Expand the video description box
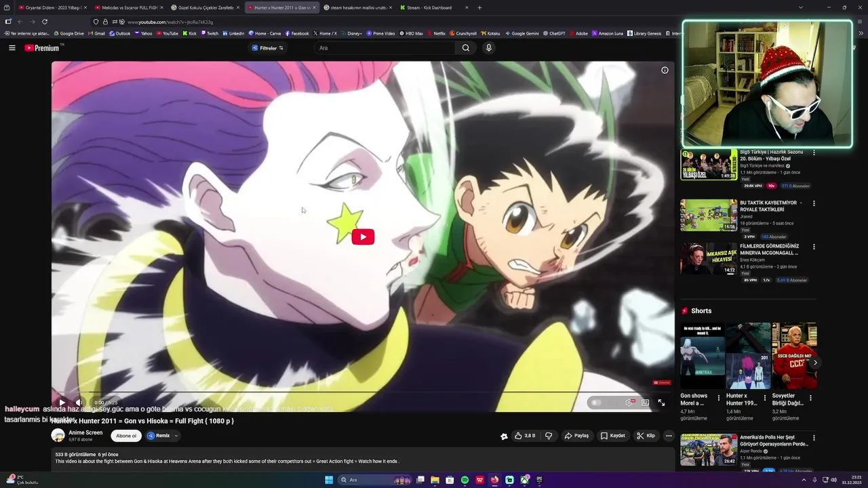The height and width of the screenshot is (488, 868). click(363, 458)
